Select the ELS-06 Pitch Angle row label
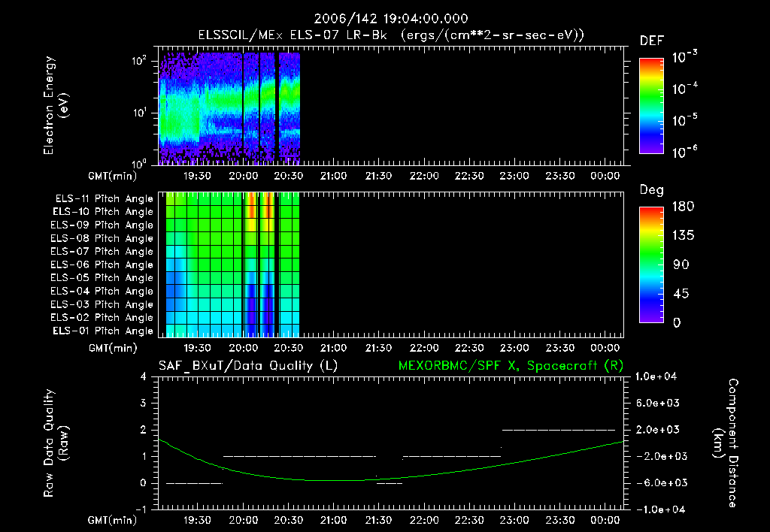770x532 pixels. pos(102,265)
